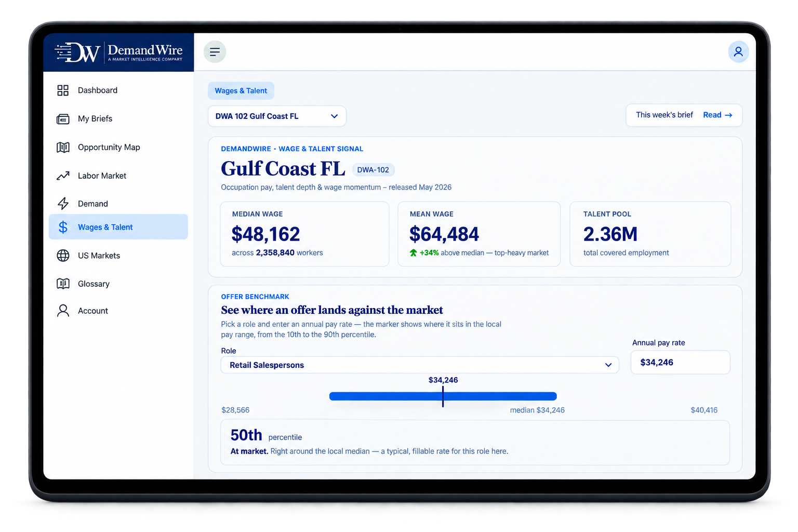798x532 pixels.
Task: Click the $40,416 high-end label
Action: 704,410
